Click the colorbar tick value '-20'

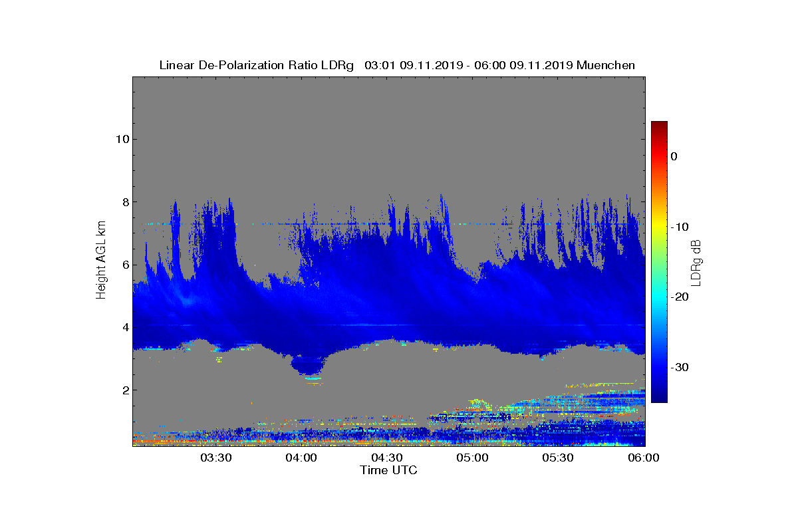[x=679, y=297]
